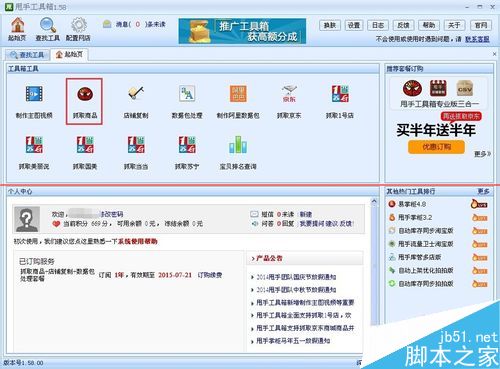Click the red heart points icon
The height and width of the screenshot is (369, 500).
point(56,224)
